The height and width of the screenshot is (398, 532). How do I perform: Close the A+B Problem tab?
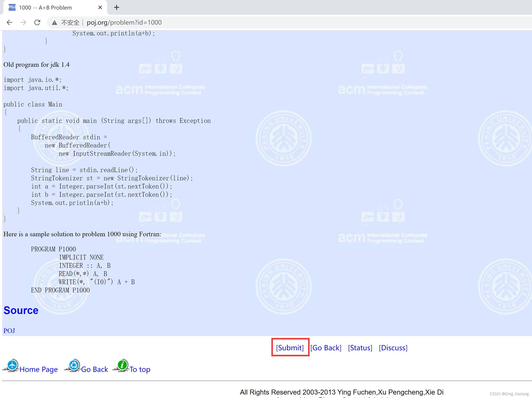pyautogui.click(x=100, y=8)
